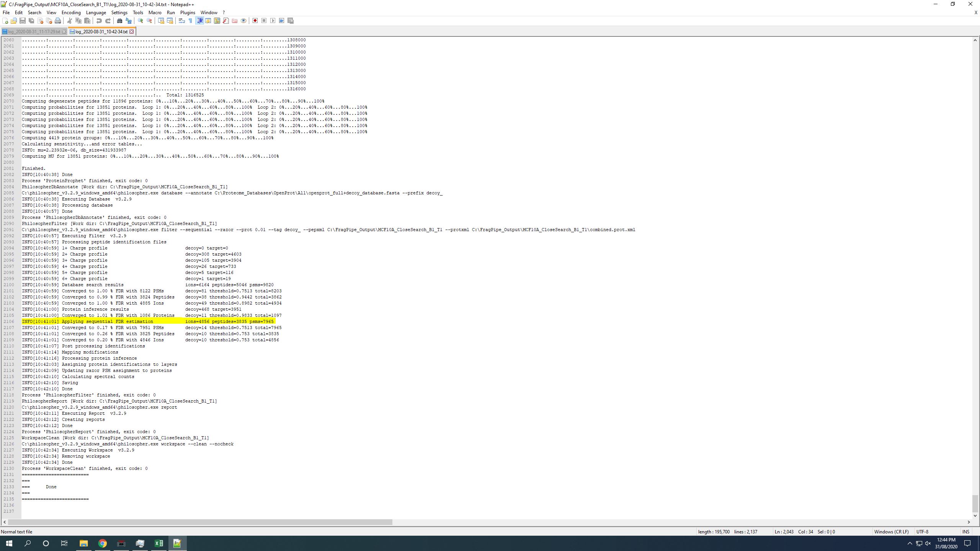Toggle word wrap in the toolbar

pyautogui.click(x=181, y=21)
